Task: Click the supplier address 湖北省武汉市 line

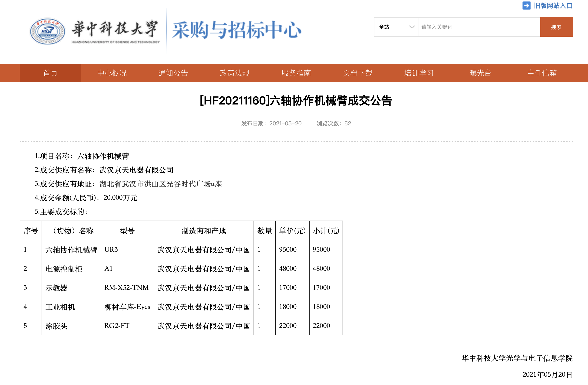Action: coord(128,184)
